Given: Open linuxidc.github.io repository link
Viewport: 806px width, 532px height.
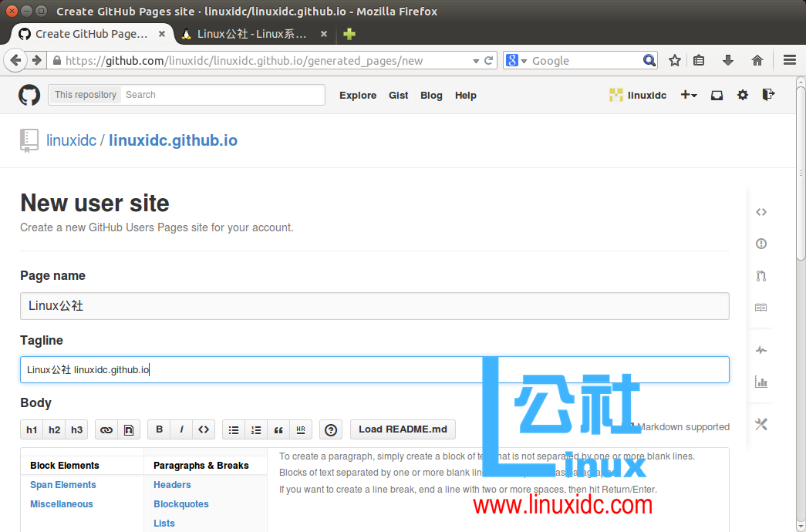Looking at the screenshot, I should [174, 140].
